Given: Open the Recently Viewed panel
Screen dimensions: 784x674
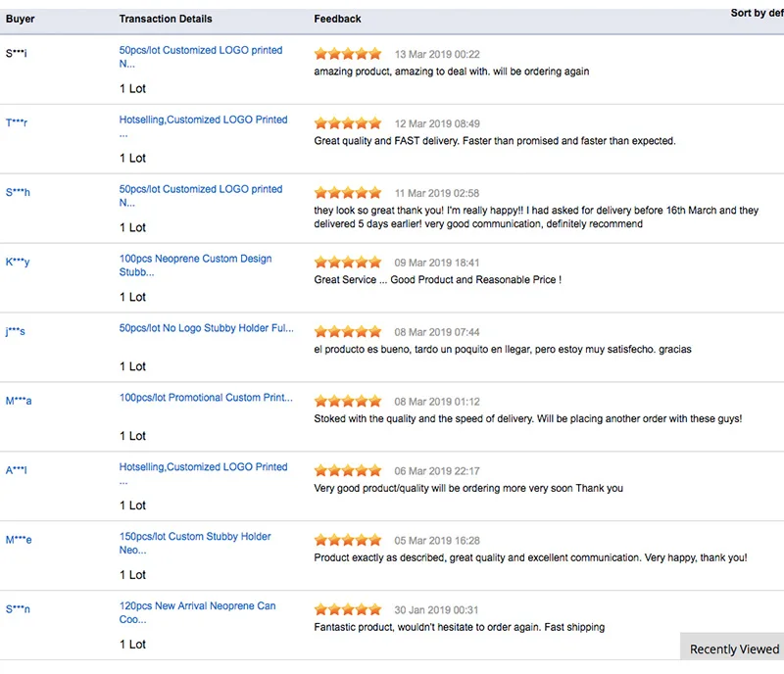Looking at the screenshot, I should pyautogui.click(x=734, y=649).
